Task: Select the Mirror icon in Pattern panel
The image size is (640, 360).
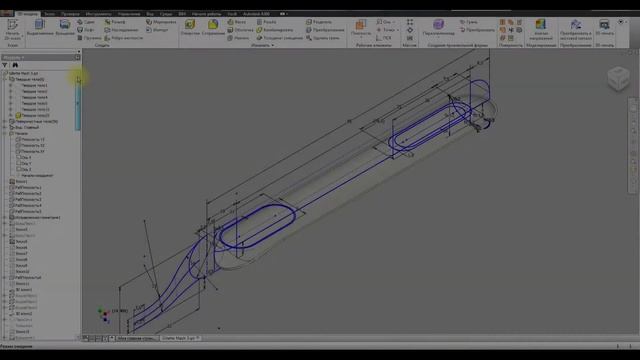Action: pyautogui.click(x=410, y=38)
